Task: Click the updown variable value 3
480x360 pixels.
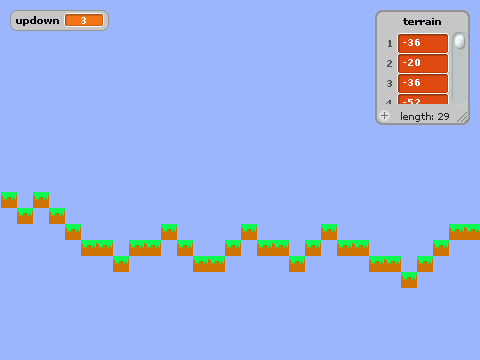Action: 84,20
